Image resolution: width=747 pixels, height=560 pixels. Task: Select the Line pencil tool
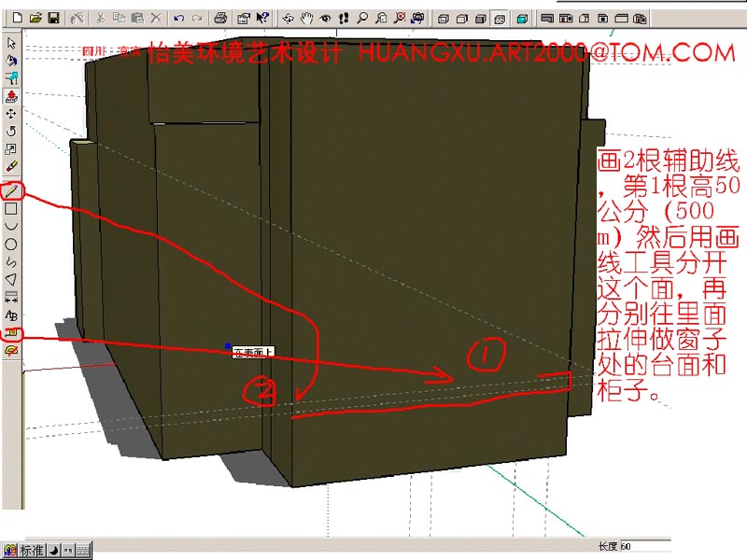(11, 191)
